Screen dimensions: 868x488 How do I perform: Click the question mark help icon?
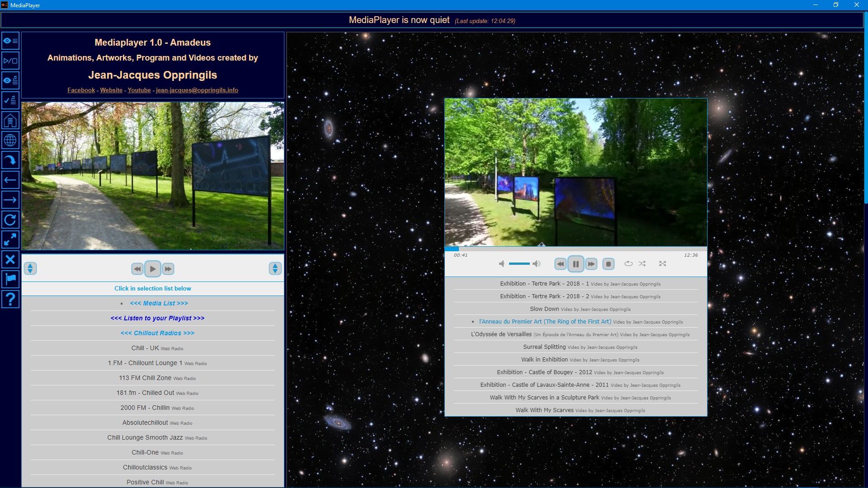click(x=10, y=299)
